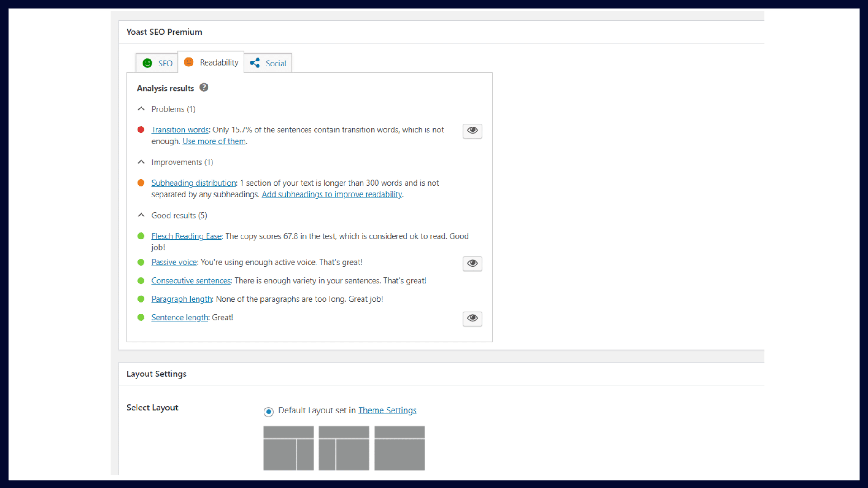Click the green Sentence length status bullet
Image resolution: width=868 pixels, height=488 pixels.
[x=141, y=318]
